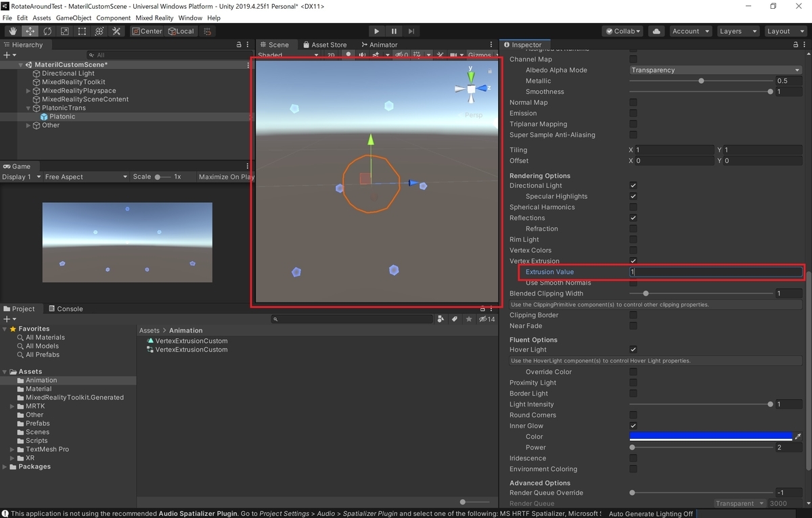Switch to the Console tab
Screen dimensions: 812x518
[x=65, y=308]
